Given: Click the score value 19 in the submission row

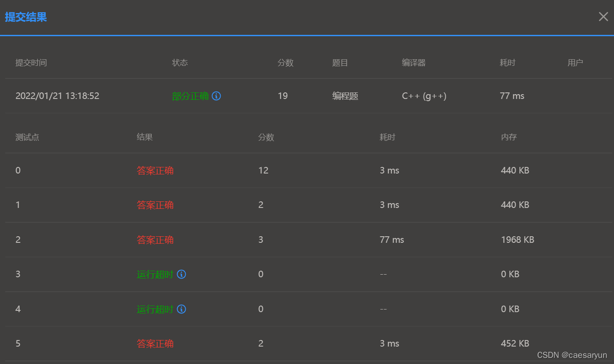Looking at the screenshot, I should coord(283,96).
